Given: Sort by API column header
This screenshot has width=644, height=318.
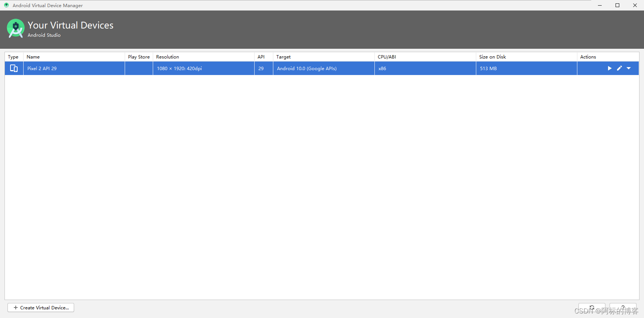Looking at the screenshot, I should click(264, 57).
